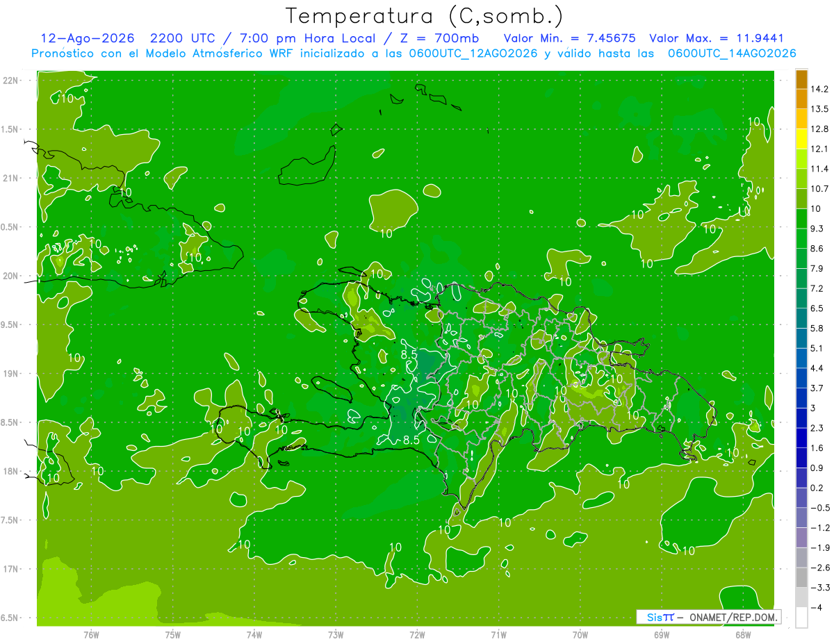834x644 pixels.
Task: Click the '17N' latitude axis label
Action: 12,569
